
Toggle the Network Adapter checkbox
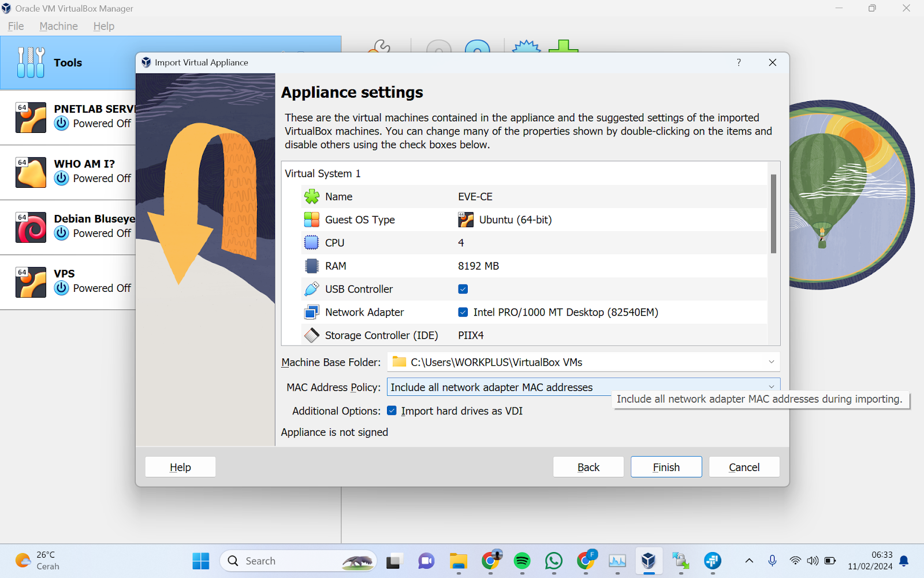(x=463, y=312)
